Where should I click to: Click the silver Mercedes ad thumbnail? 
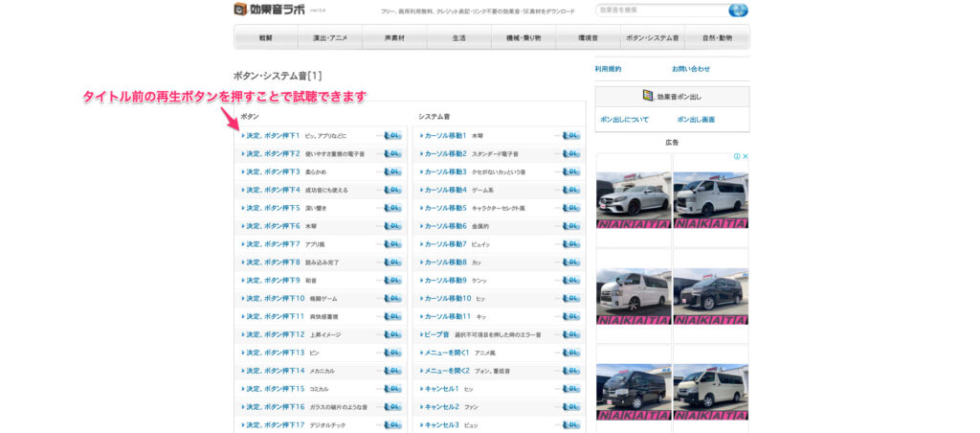tap(633, 199)
